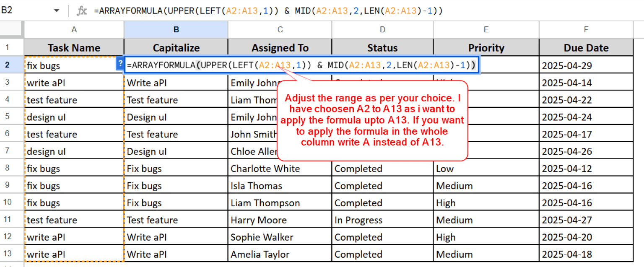Viewport: 644px width, 267px height.
Task: Open the Name box dropdown arrow
Action: tap(57, 11)
